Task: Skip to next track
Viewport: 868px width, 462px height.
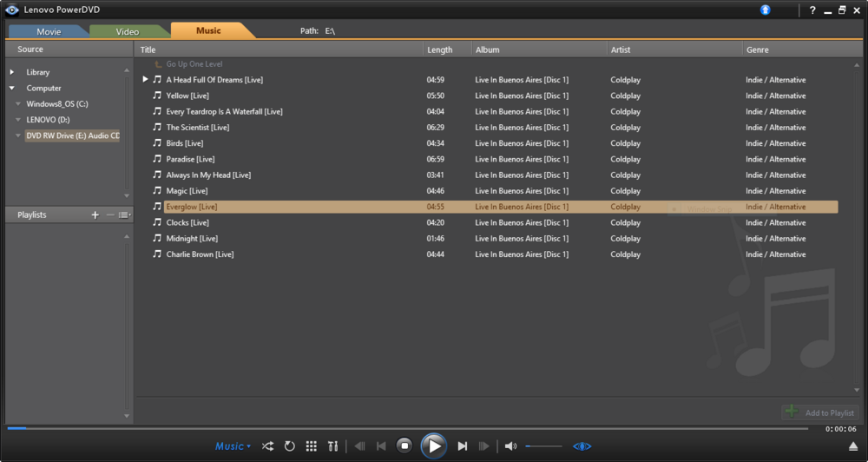Action: tap(463, 446)
